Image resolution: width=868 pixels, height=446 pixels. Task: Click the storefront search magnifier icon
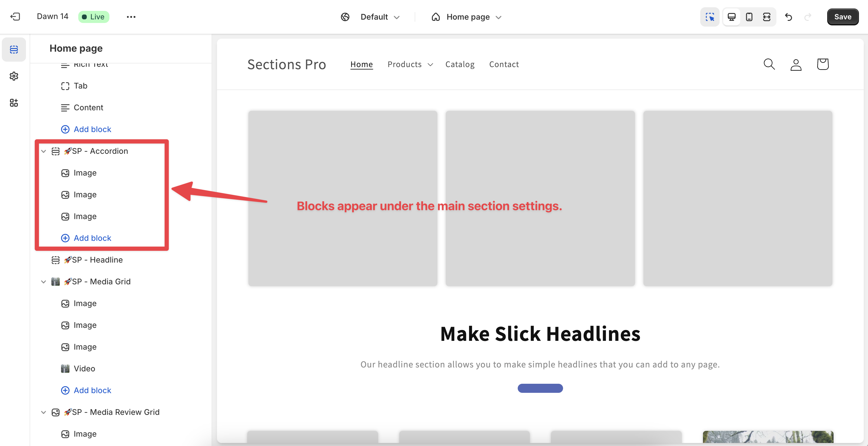(x=769, y=64)
